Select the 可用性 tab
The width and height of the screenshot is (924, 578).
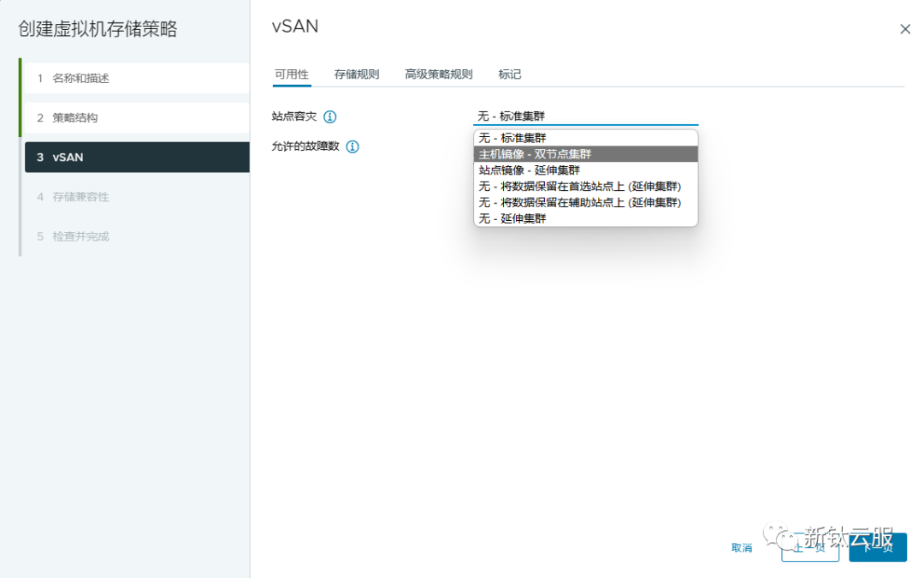[x=292, y=74]
